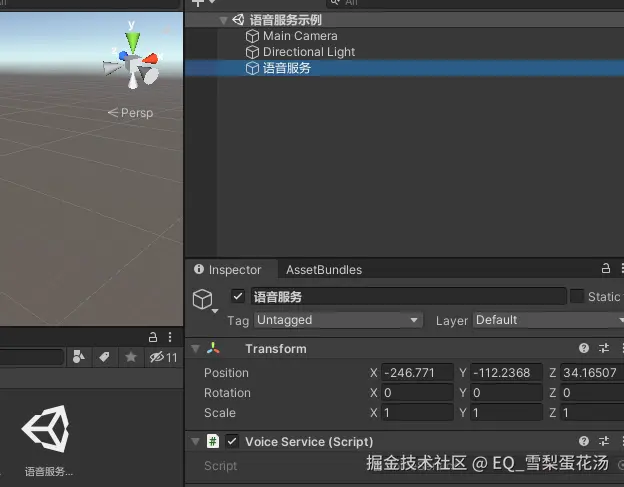This screenshot has width=624, height=487.
Task: Click the Voice Service C# script icon
Action: [x=213, y=441]
